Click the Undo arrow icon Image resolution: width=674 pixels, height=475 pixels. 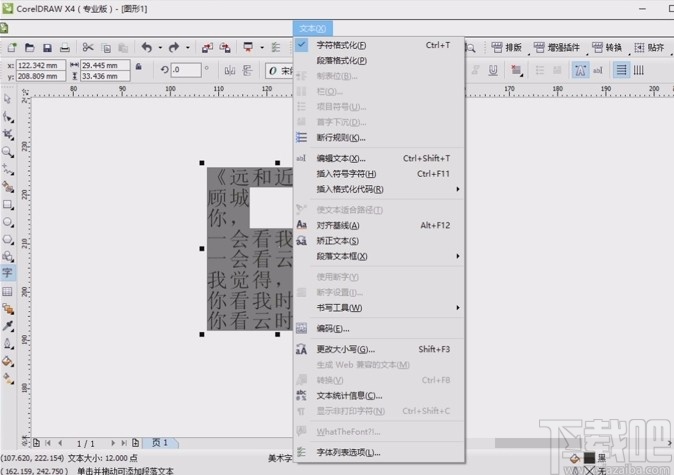tap(147, 47)
